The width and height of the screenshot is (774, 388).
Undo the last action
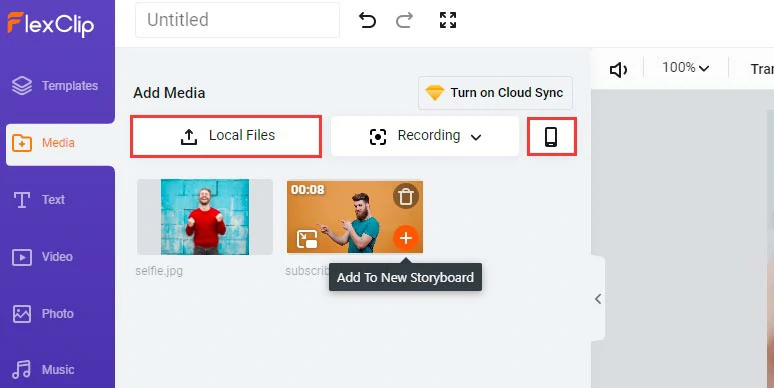coord(367,20)
